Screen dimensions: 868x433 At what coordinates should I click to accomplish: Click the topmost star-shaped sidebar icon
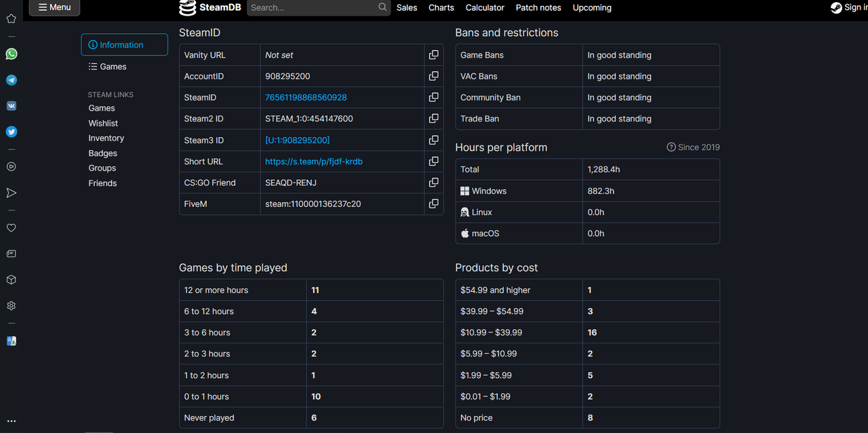[12, 18]
